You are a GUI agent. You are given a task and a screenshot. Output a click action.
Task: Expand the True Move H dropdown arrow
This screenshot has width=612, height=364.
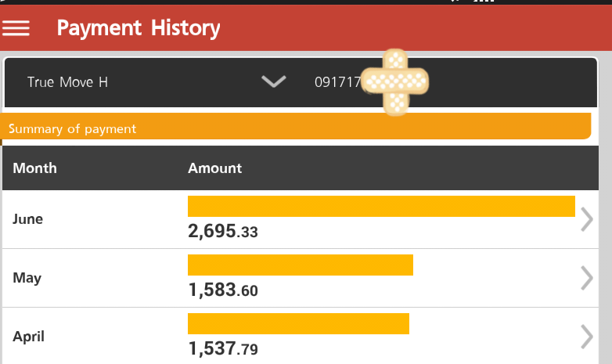[274, 81]
